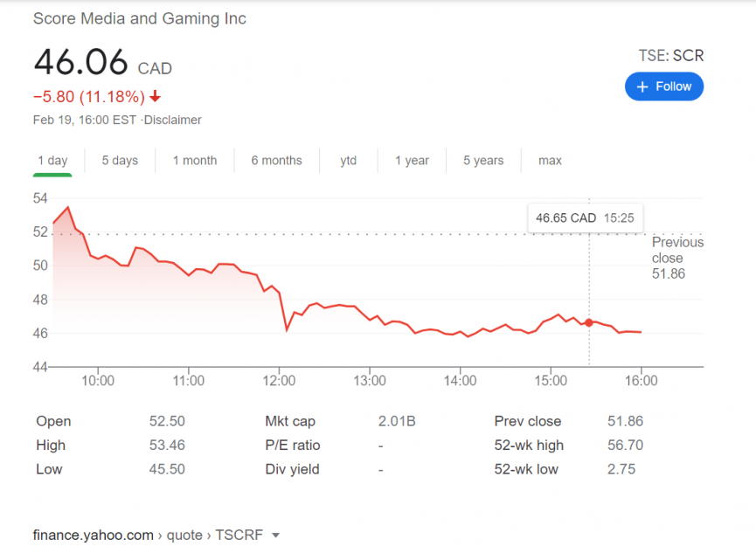
Task: Select the ytd tab
Action: 348,161
